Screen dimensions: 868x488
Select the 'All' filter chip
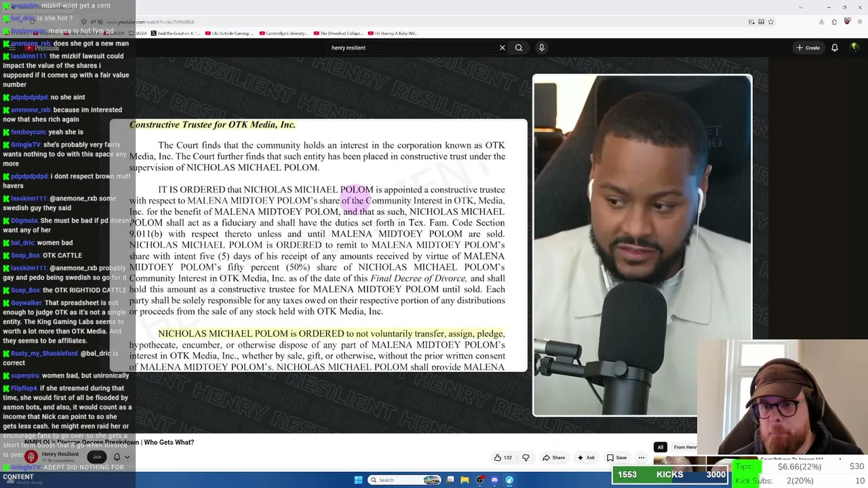pyautogui.click(x=660, y=447)
